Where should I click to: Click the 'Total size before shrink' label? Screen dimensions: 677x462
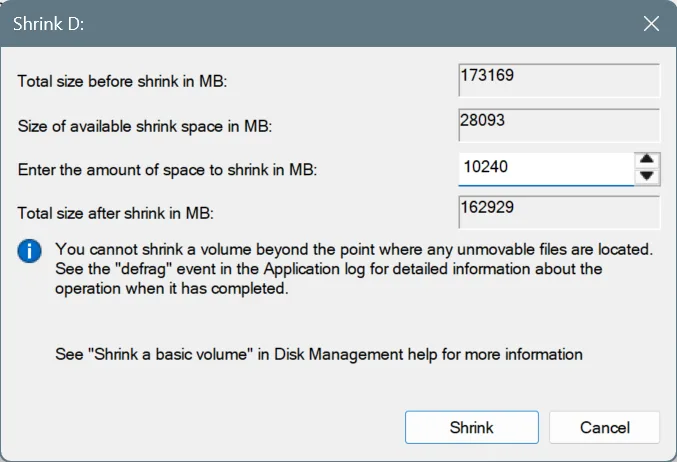click(x=122, y=81)
